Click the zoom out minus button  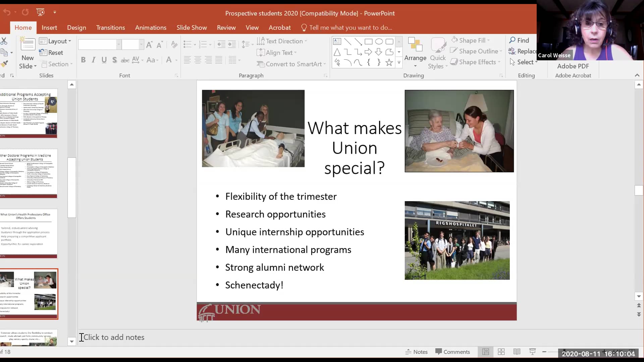click(544, 352)
